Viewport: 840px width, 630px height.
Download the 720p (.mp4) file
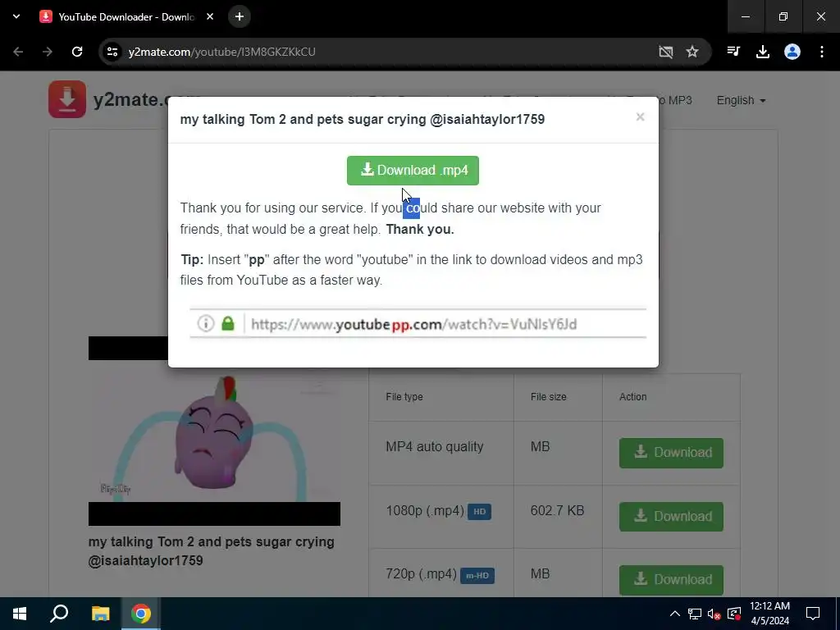[671, 580]
